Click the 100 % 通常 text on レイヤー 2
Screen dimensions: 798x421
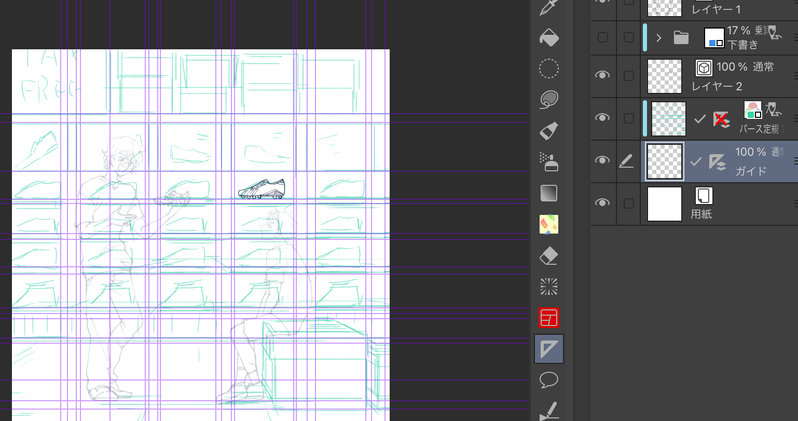[x=745, y=67]
